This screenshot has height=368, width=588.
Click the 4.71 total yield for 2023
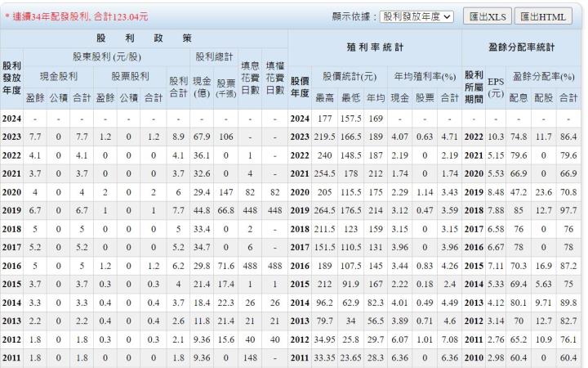[x=449, y=137]
